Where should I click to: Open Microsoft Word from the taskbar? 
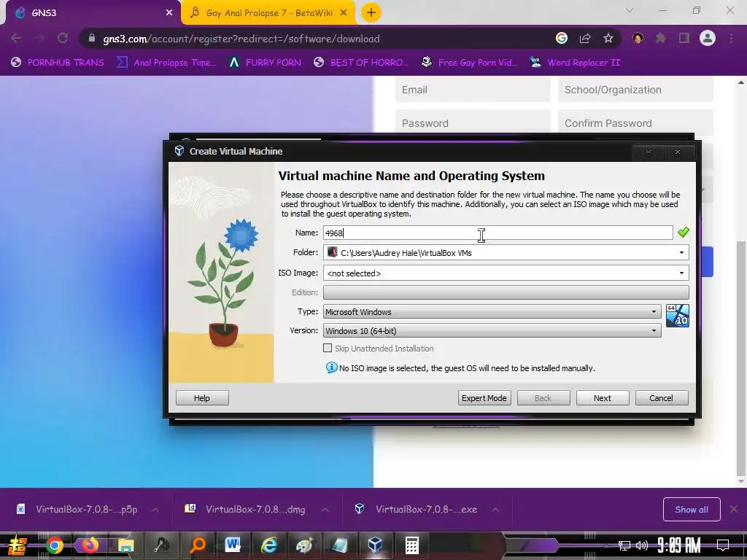[233, 545]
